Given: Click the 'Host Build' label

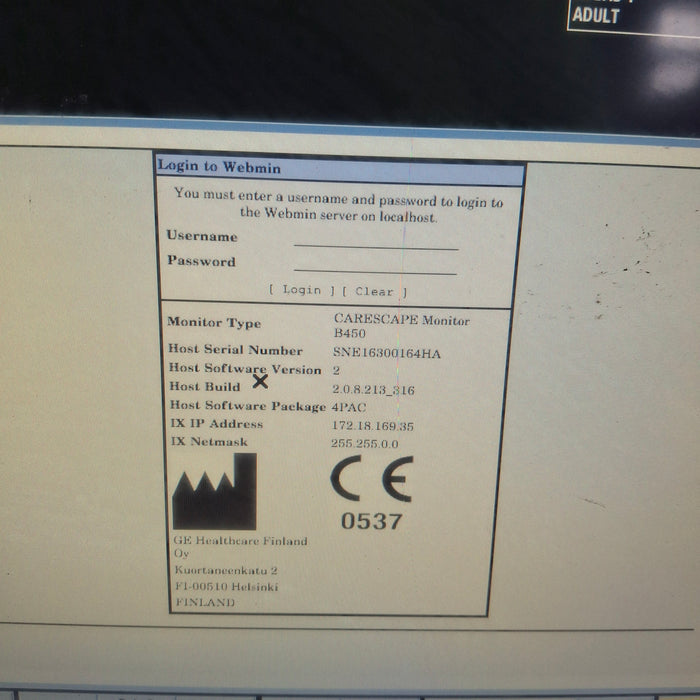Looking at the screenshot, I should tap(205, 386).
